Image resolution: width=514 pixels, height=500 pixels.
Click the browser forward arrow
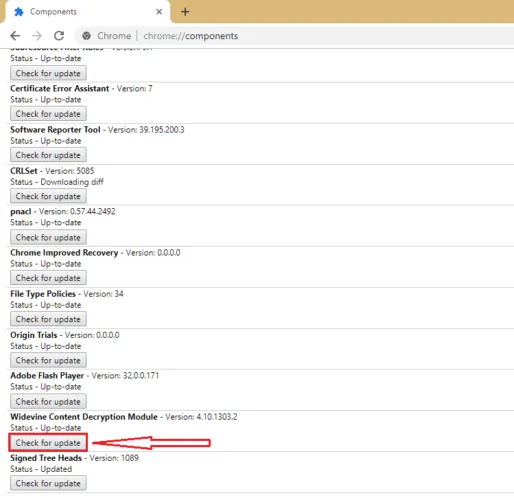[x=37, y=36]
